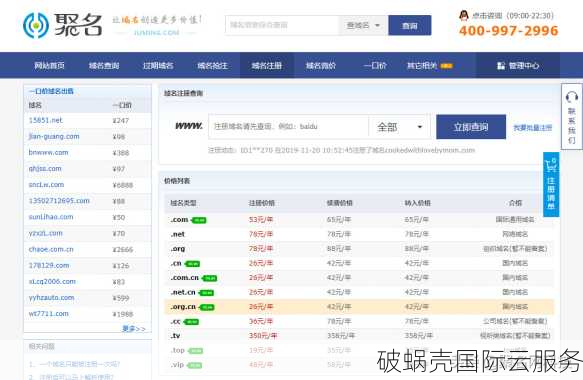Open the shopping cart registration list
Viewport: 583px width, 380px height.
(x=551, y=184)
